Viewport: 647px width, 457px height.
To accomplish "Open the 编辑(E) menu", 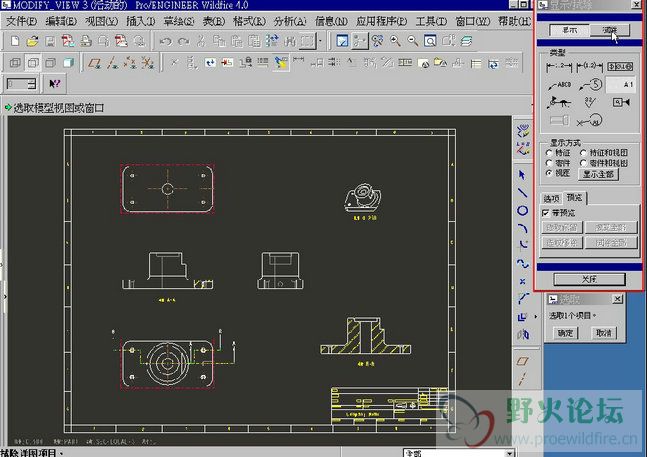I will (61, 21).
